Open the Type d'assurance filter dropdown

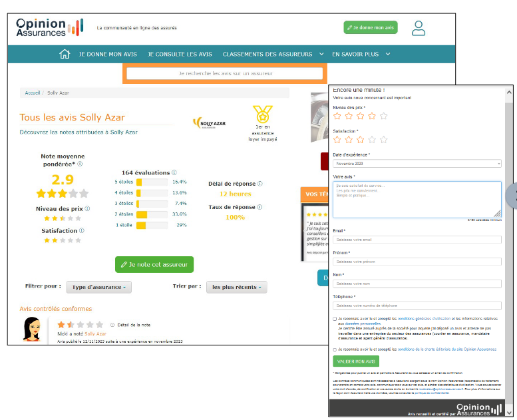[x=98, y=287]
